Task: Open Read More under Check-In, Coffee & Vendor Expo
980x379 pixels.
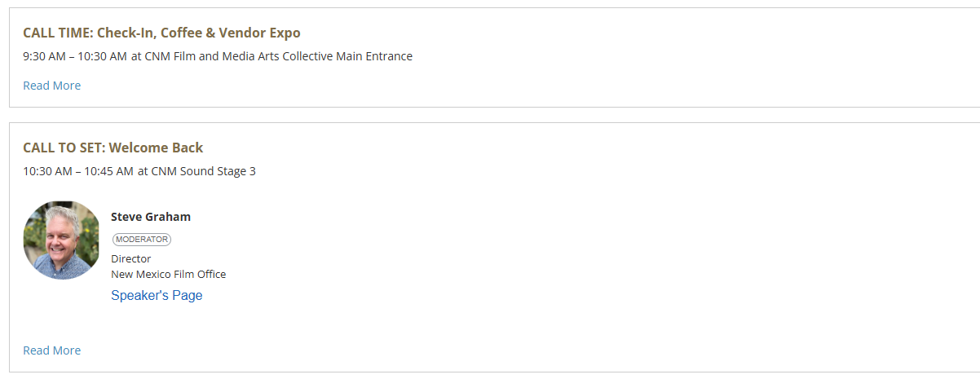Action: 51,86
